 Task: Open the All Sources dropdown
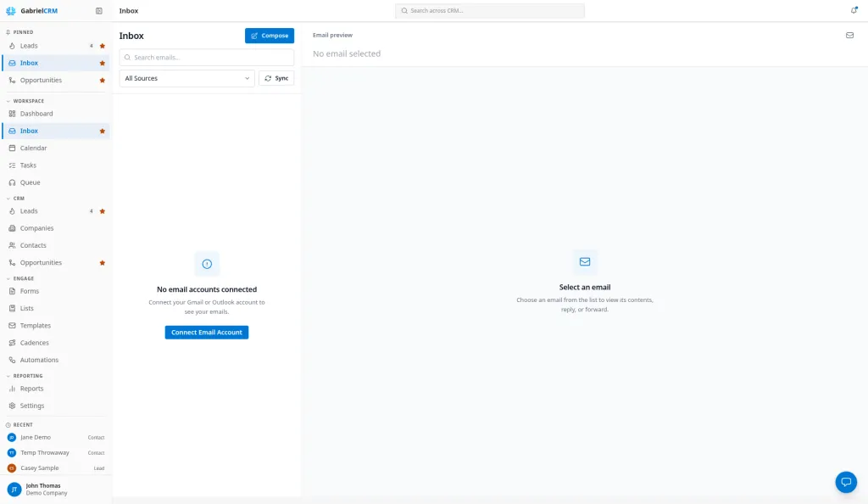(x=187, y=79)
